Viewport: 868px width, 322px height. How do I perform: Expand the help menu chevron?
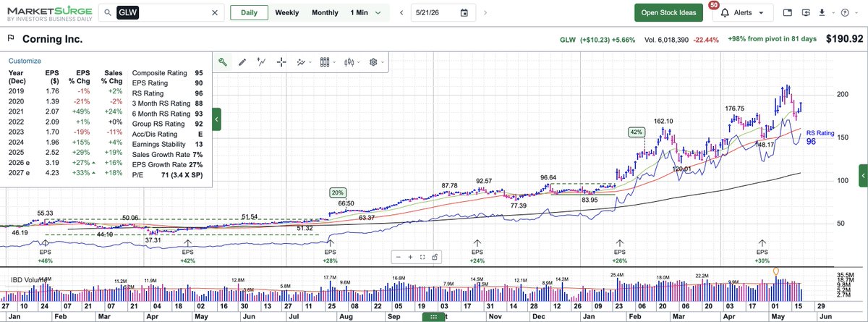[856, 13]
